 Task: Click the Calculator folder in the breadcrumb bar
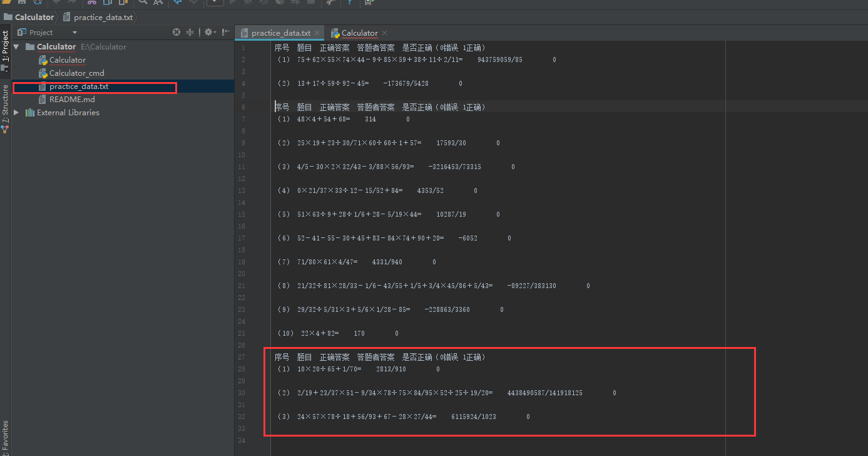click(29, 17)
